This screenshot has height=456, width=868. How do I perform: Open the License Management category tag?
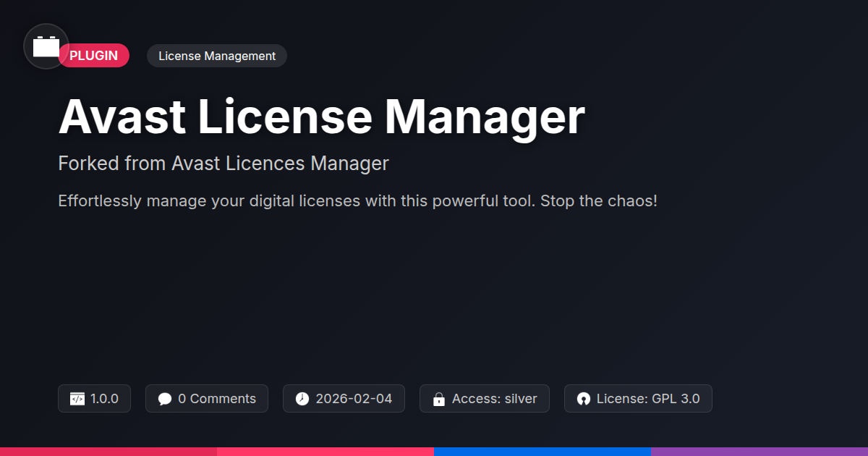pos(217,56)
